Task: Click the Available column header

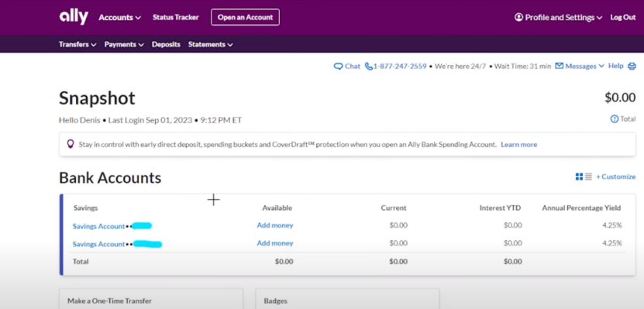Action: pyautogui.click(x=277, y=208)
